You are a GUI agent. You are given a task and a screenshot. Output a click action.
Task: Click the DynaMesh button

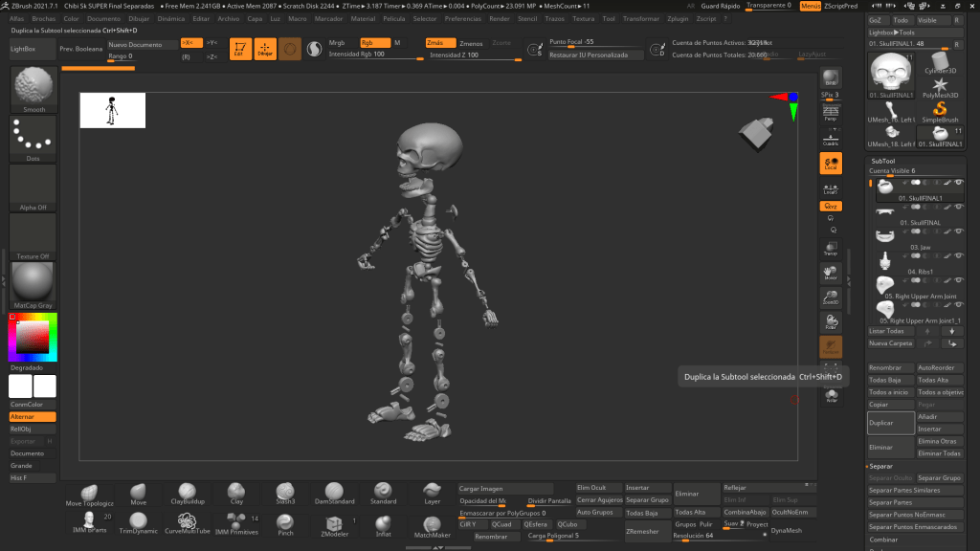point(787,531)
